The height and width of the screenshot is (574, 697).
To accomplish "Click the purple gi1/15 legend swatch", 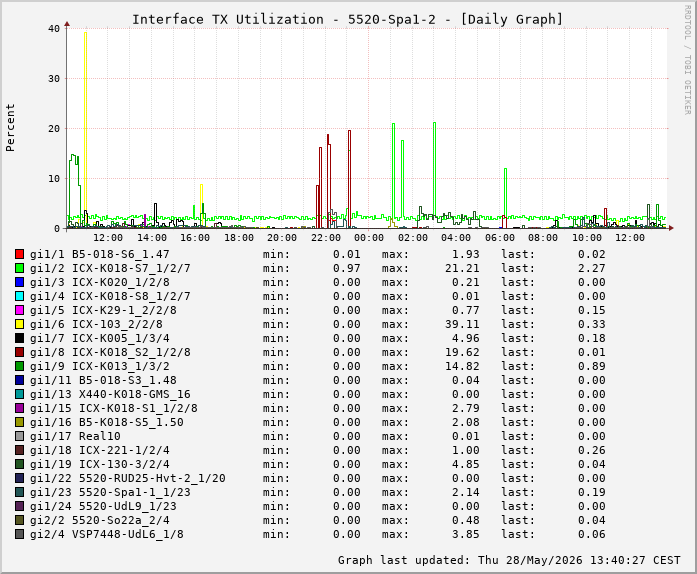I will click(x=19, y=408).
